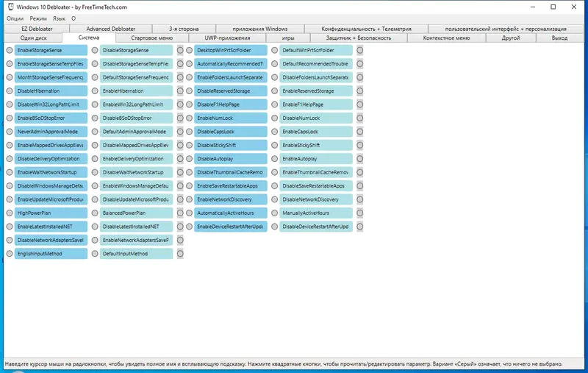The image size is (588, 373).
Task: Switch to the Advanced Debloater tab
Action: coord(111,29)
